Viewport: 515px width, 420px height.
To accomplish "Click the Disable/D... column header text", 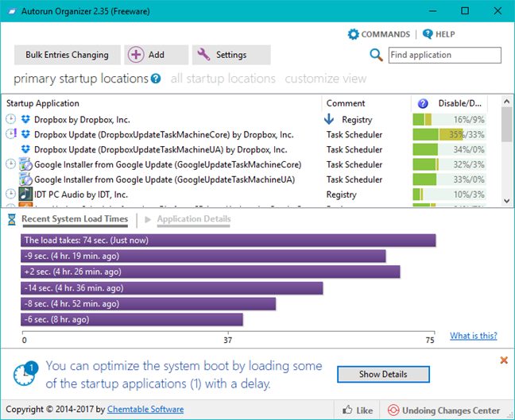I will coord(460,103).
